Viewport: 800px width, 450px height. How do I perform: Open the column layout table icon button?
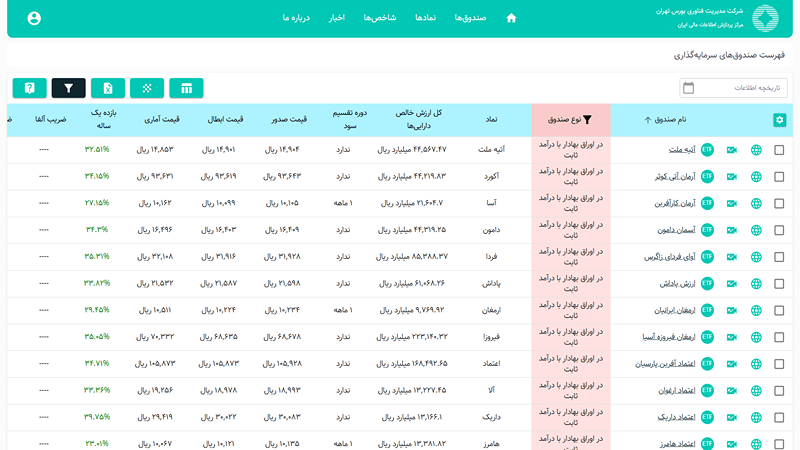pyautogui.click(x=186, y=88)
